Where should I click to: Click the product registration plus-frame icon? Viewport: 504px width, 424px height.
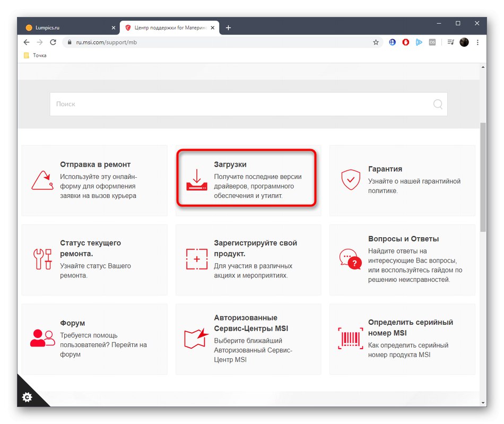(197, 259)
